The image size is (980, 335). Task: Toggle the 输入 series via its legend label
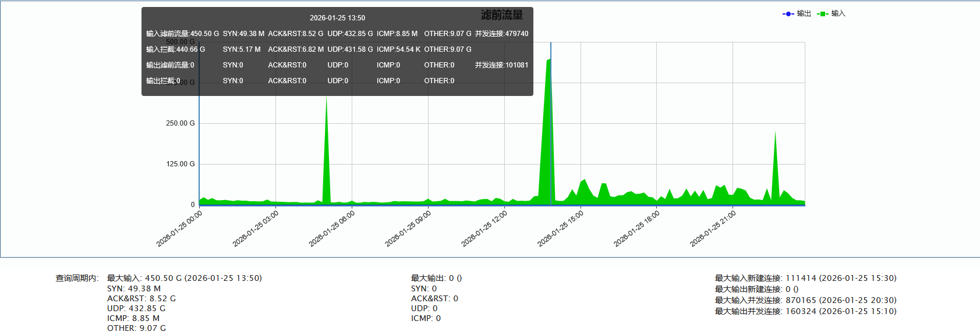(x=839, y=13)
